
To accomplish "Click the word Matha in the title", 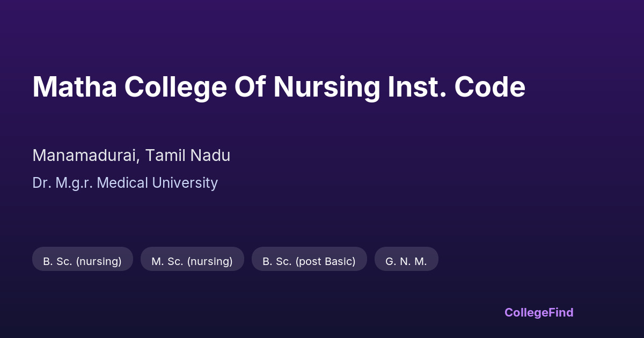I will click(74, 87).
